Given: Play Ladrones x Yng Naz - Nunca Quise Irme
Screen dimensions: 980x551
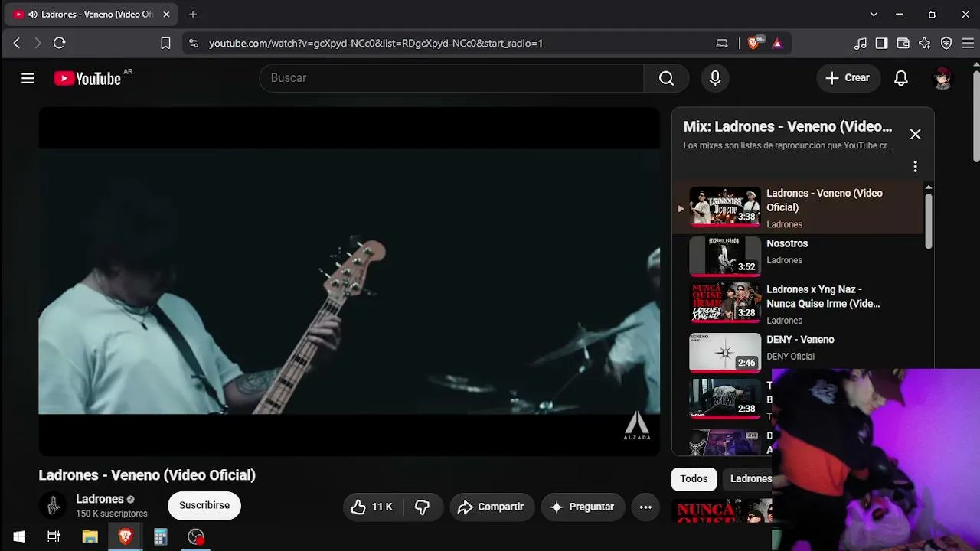Looking at the screenshot, I should (x=798, y=303).
